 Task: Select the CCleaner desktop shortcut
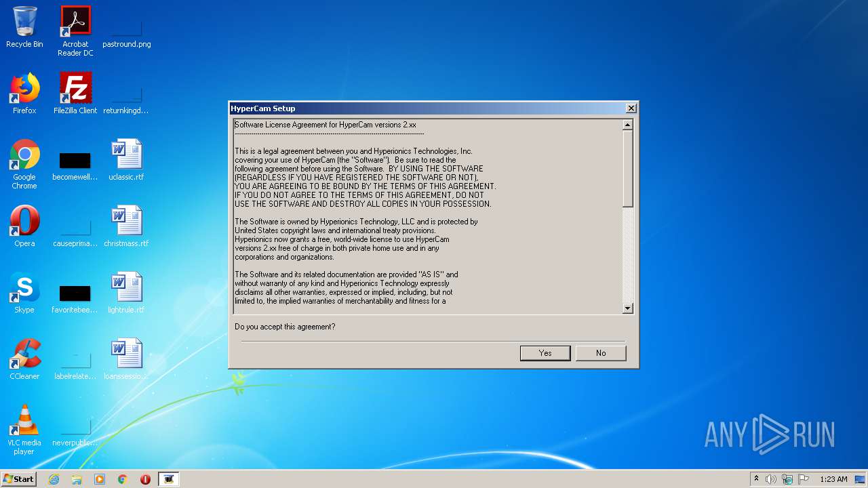coord(24,359)
